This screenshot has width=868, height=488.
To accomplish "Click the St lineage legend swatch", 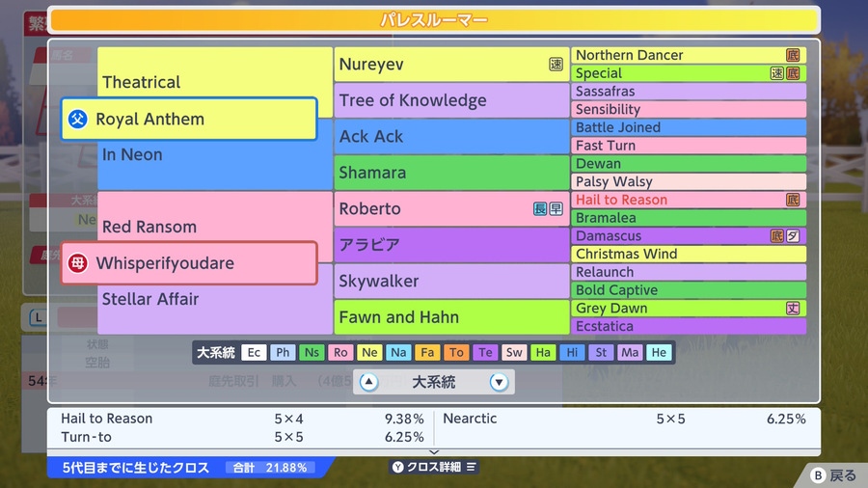I will pyautogui.click(x=601, y=352).
